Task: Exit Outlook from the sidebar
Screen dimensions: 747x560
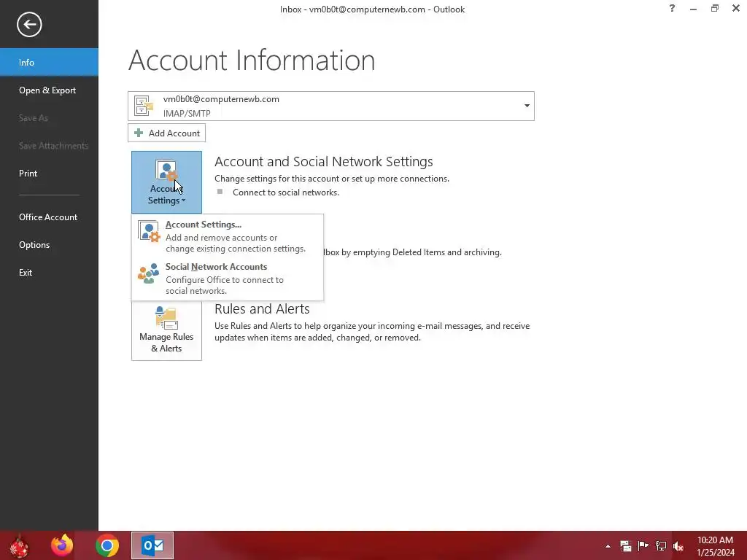Action: [x=49, y=273]
